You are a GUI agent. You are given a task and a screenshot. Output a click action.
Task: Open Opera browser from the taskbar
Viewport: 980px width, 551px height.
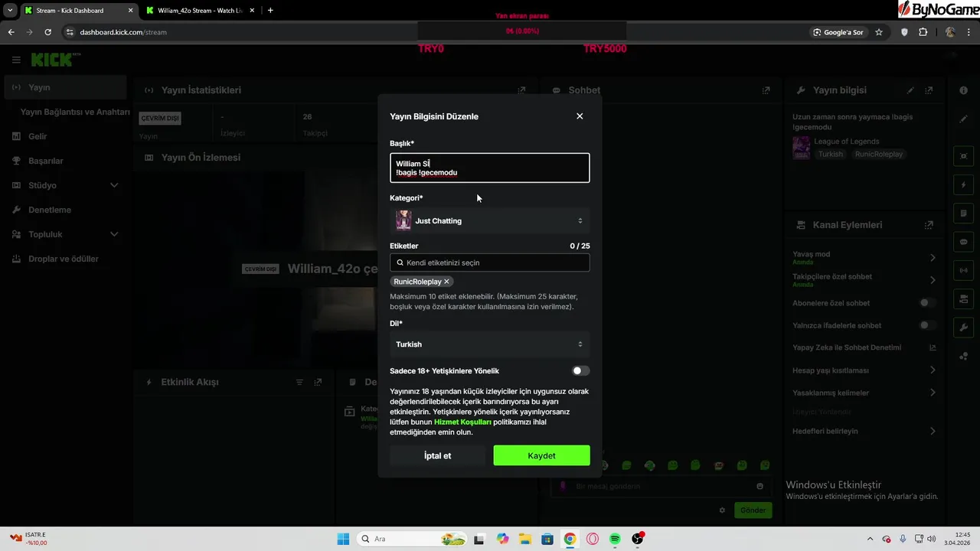[x=593, y=539]
